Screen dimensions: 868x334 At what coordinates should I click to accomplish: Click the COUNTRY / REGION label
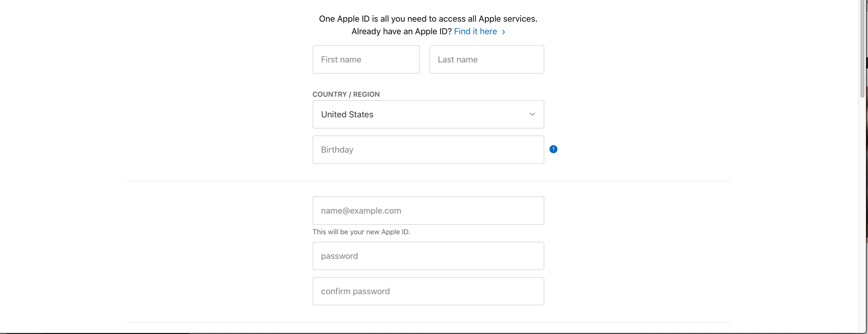[346, 94]
